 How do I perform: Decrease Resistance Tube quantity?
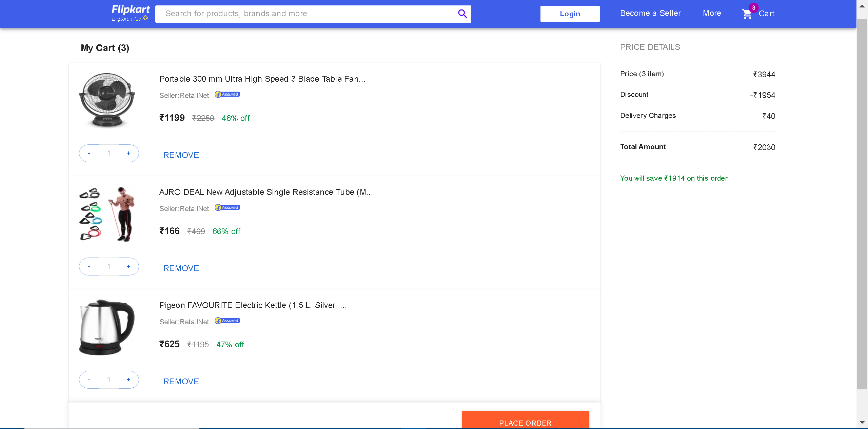[x=89, y=267]
